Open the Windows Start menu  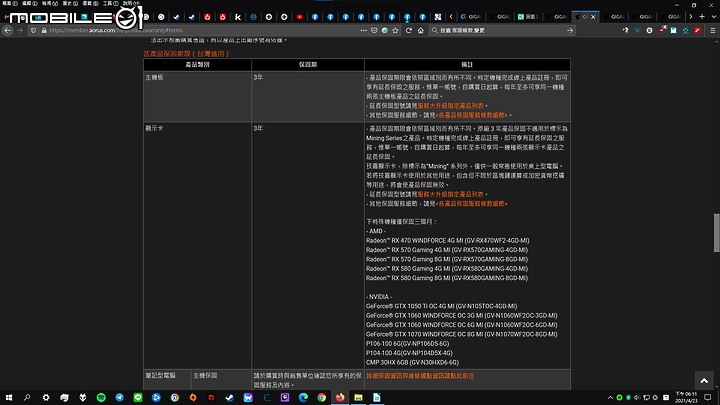pyautogui.click(x=9, y=398)
